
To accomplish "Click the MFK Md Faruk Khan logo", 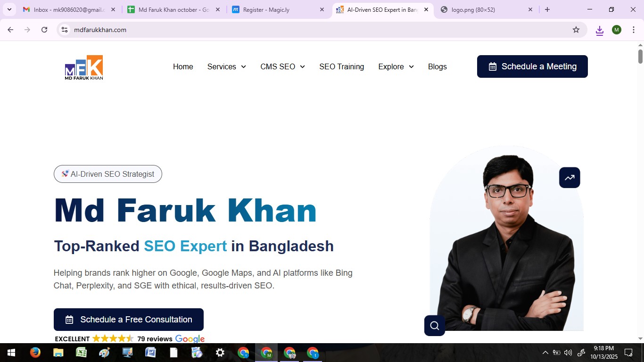I will click(84, 67).
